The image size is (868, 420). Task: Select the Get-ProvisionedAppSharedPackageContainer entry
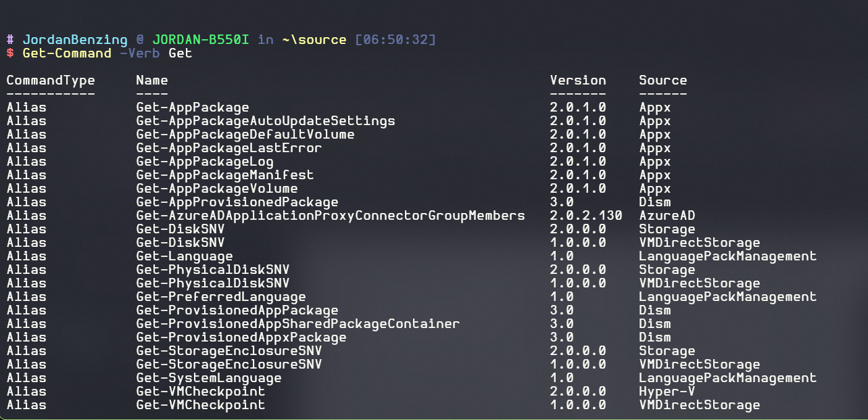[x=297, y=323]
